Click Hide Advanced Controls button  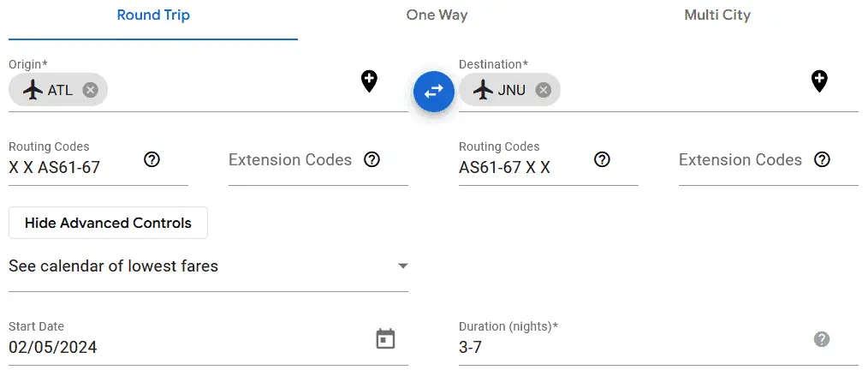pyautogui.click(x=108, y=223)
